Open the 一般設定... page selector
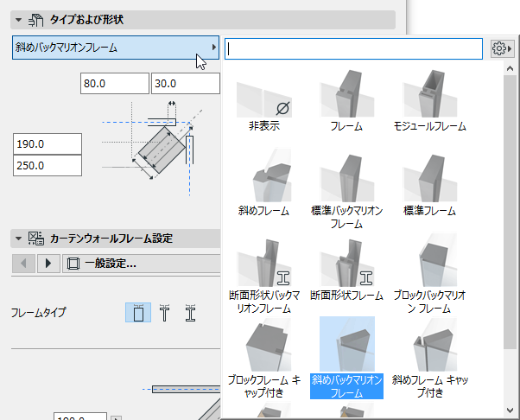Viewport: 520px width, 420px height. coord(142,264)
